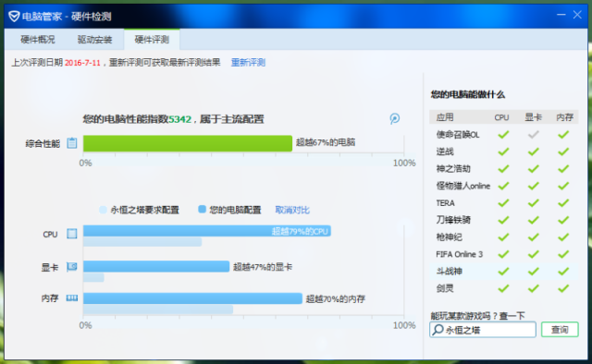Image resolution: width=592 pixels, height=364 pixels.
Task: Click the 内存 checkmark for 刀锋铁骑
Action: 563,220
